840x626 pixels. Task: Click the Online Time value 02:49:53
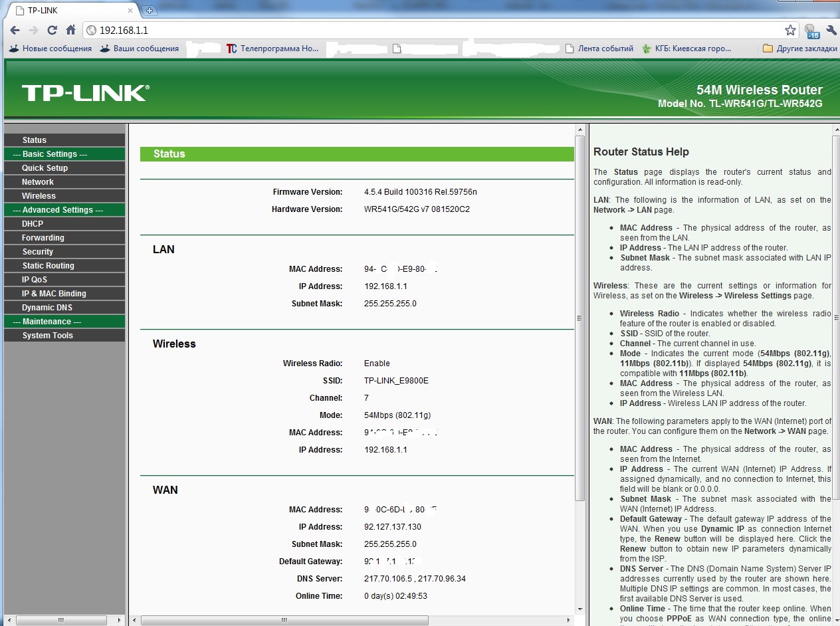[395, 596]
